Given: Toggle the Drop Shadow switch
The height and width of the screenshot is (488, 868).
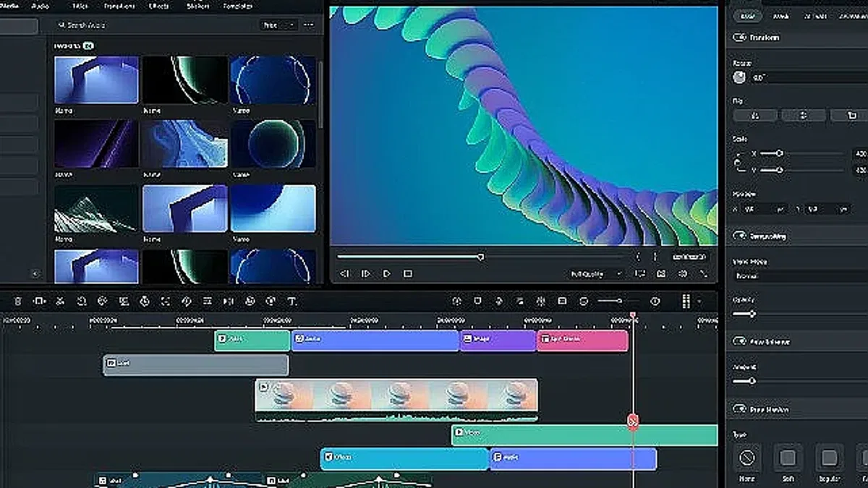Looking at the screenshot, I should (x=740, y=409).
